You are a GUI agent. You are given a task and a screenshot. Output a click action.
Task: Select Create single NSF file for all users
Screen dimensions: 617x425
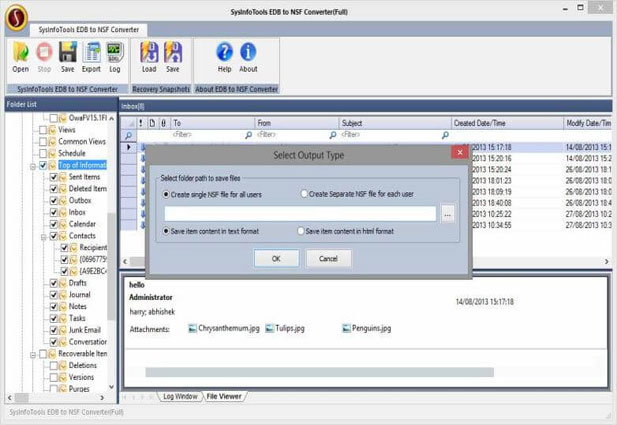click(166, 194)
